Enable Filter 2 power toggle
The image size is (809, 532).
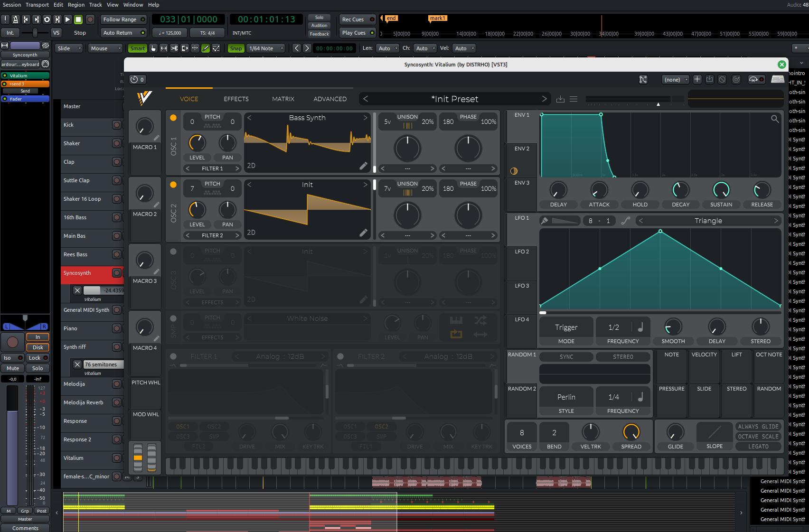point(340,356)
